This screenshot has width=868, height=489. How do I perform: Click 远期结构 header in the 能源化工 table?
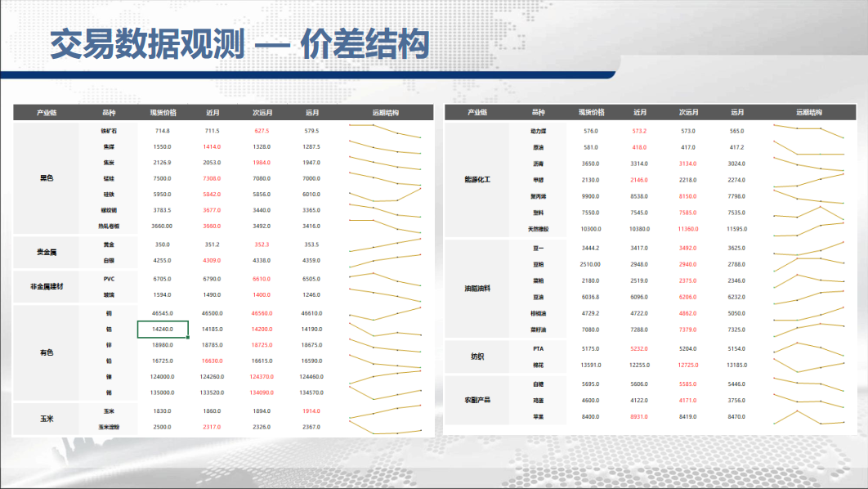(809, 112)
